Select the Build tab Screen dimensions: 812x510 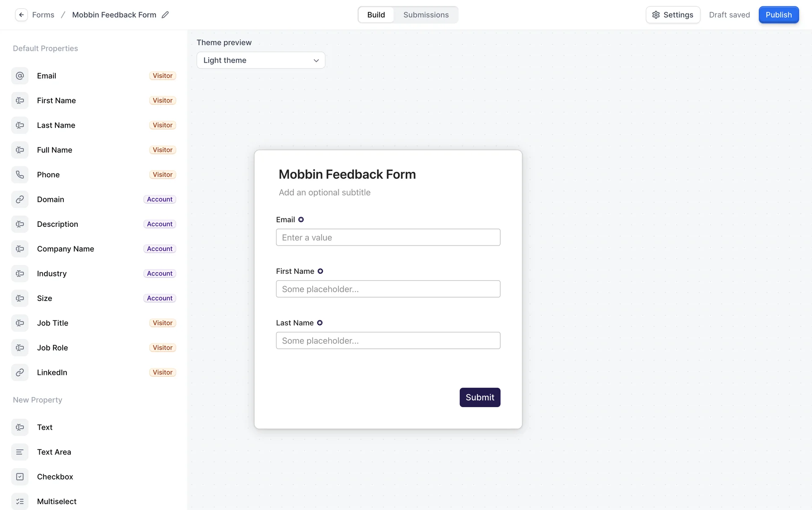(x=376, y=15)
